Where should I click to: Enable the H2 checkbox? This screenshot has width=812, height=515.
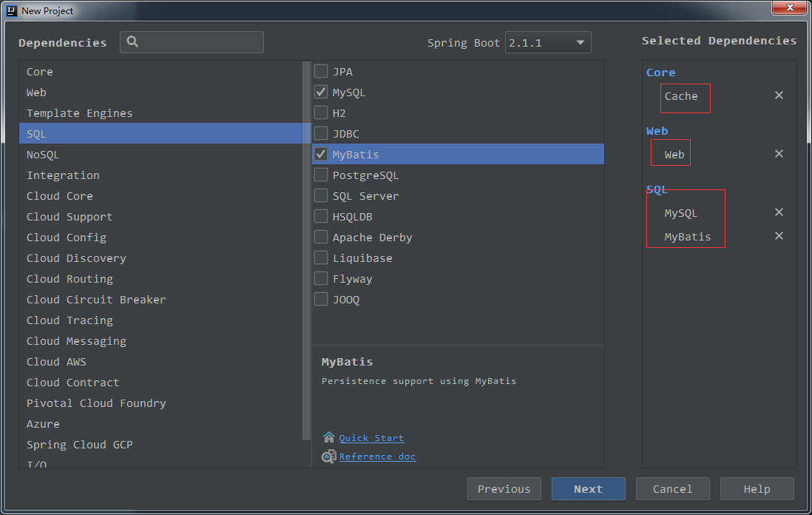tap(321, 112)
